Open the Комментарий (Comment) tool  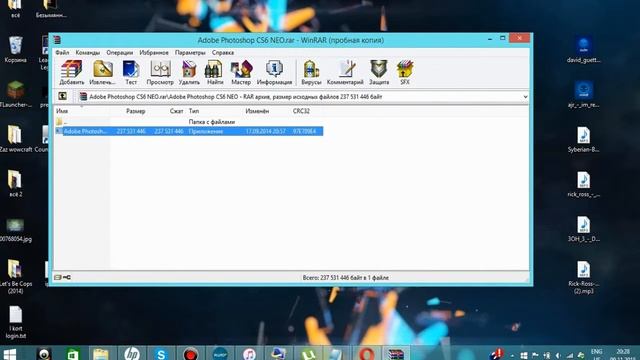(x=345, y=73)
